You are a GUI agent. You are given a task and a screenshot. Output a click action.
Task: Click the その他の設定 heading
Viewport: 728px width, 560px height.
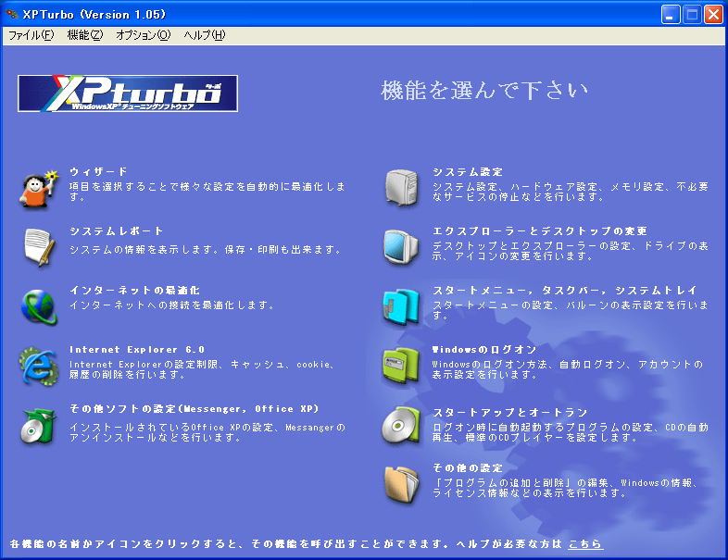pyautogui.click(x=468, y=468)
